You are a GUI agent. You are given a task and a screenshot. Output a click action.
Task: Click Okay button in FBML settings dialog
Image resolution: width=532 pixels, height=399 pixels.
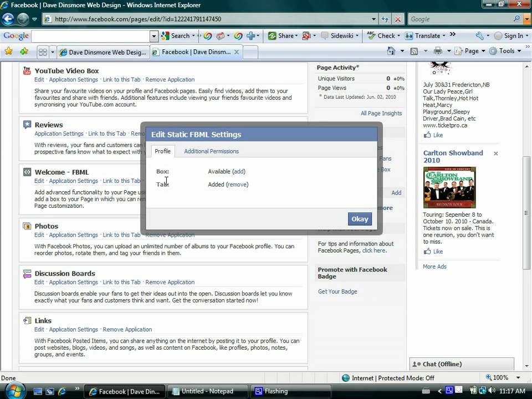[x=360, y=219]
